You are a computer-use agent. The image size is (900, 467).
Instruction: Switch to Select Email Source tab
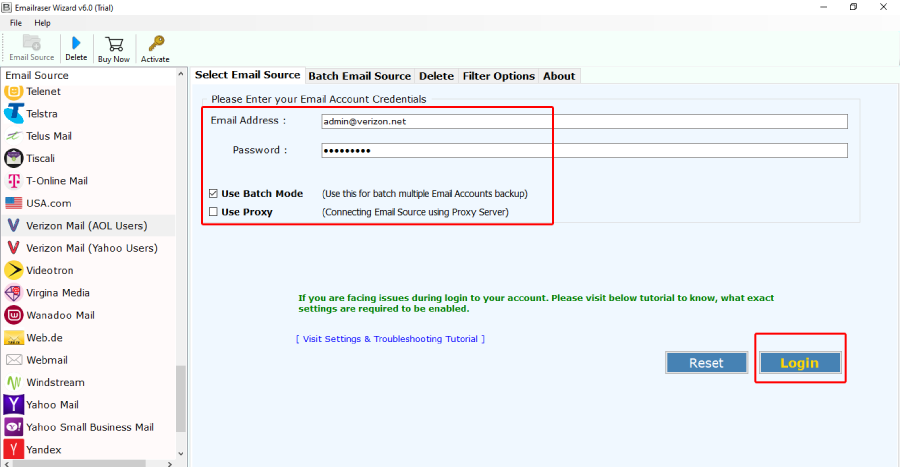[x=247, y=75]
